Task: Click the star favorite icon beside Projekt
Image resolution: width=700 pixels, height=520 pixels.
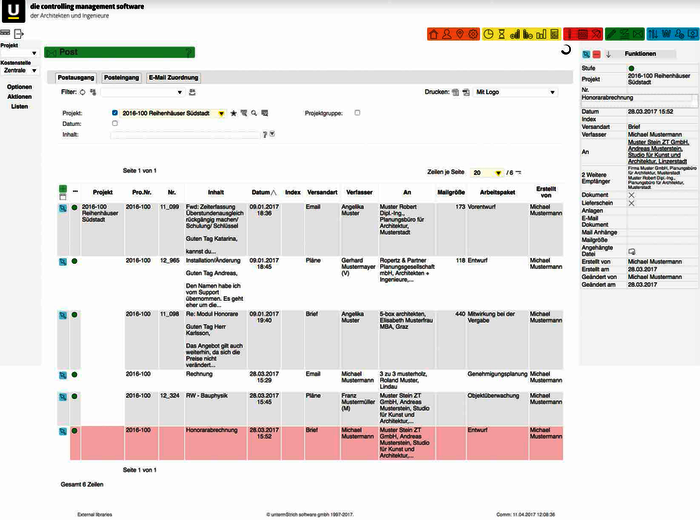Action: (x=233, y=113)
